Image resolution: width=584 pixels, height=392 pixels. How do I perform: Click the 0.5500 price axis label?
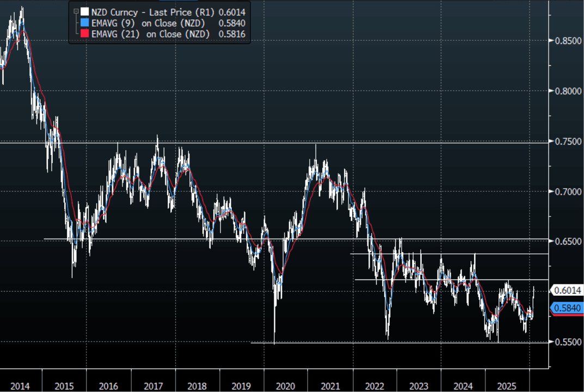pos(568,342)
